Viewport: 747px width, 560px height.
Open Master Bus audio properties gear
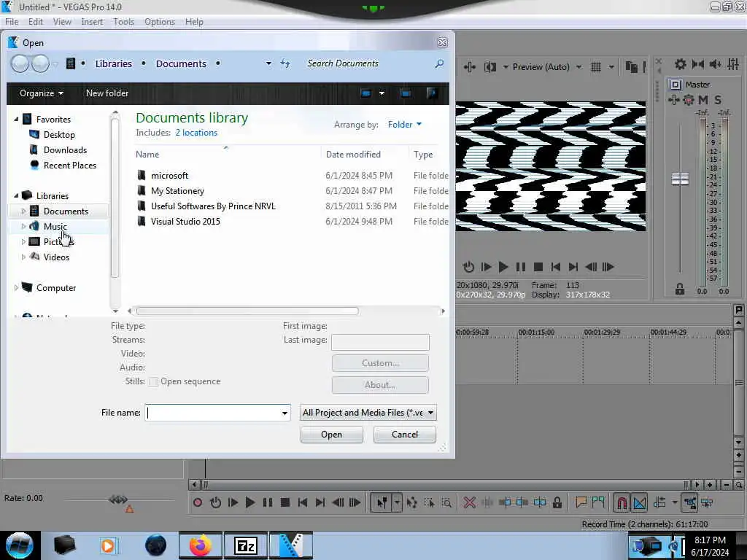(x=681, y=64)
